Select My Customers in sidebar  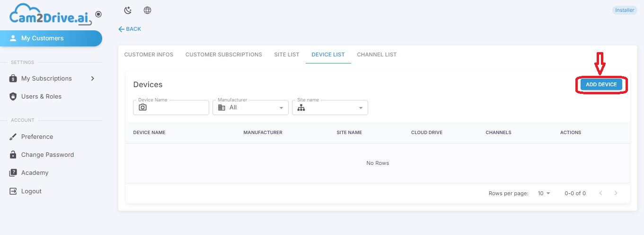51,38
